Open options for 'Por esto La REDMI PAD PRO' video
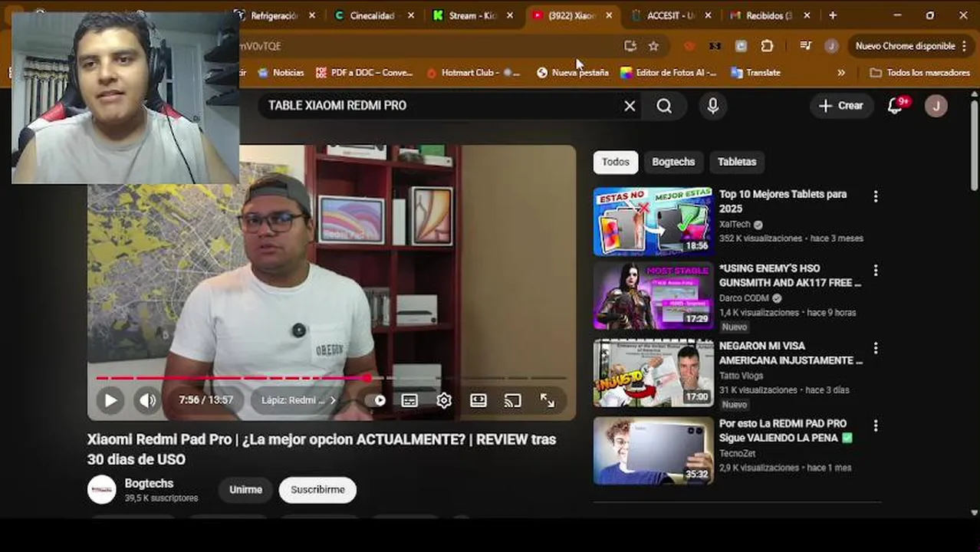Image resolution: width=980 pixels, height=552 pixels. tap(876, 426)
